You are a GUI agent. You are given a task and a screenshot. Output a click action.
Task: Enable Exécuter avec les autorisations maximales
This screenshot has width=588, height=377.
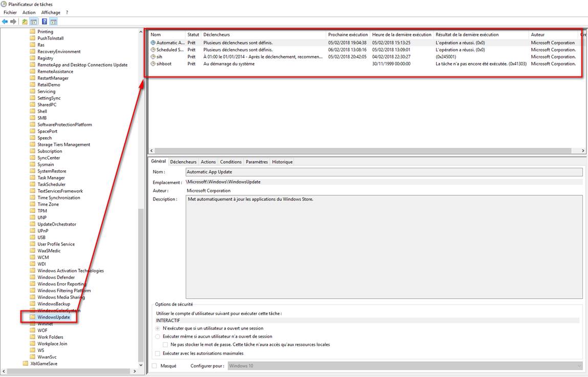click(x=157, y=353)
